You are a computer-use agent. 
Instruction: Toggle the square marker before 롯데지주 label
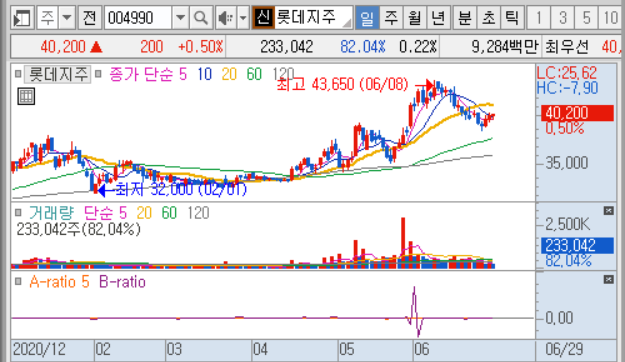coord(18,74)
